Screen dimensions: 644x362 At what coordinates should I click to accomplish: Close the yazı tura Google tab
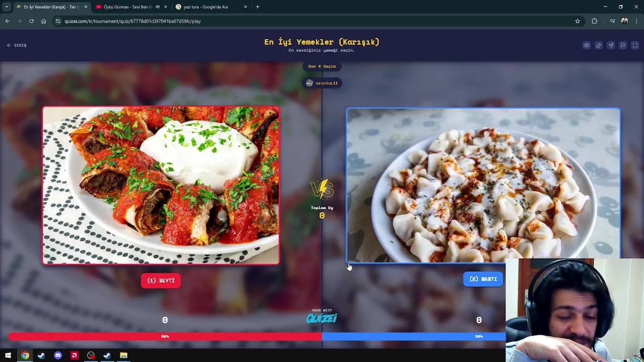(246, 7)
